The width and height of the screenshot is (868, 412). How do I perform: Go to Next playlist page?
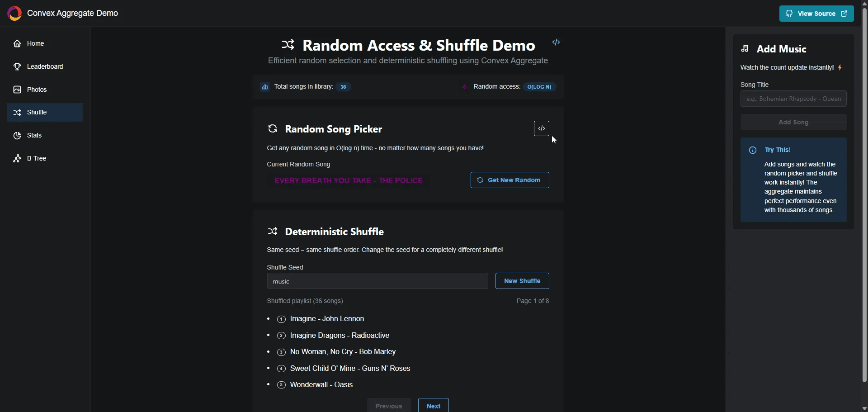click(x=433, y=406)
